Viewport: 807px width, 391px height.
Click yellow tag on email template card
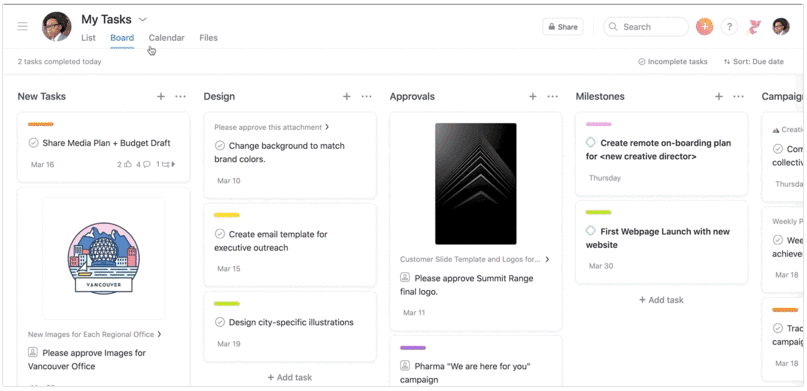(x=226, y=215)
